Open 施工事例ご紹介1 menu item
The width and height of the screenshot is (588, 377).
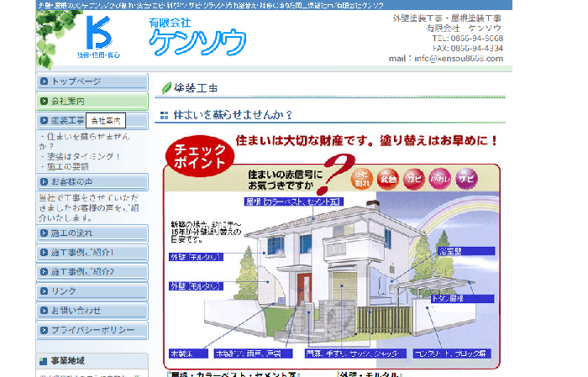click(x=92, y=253)
